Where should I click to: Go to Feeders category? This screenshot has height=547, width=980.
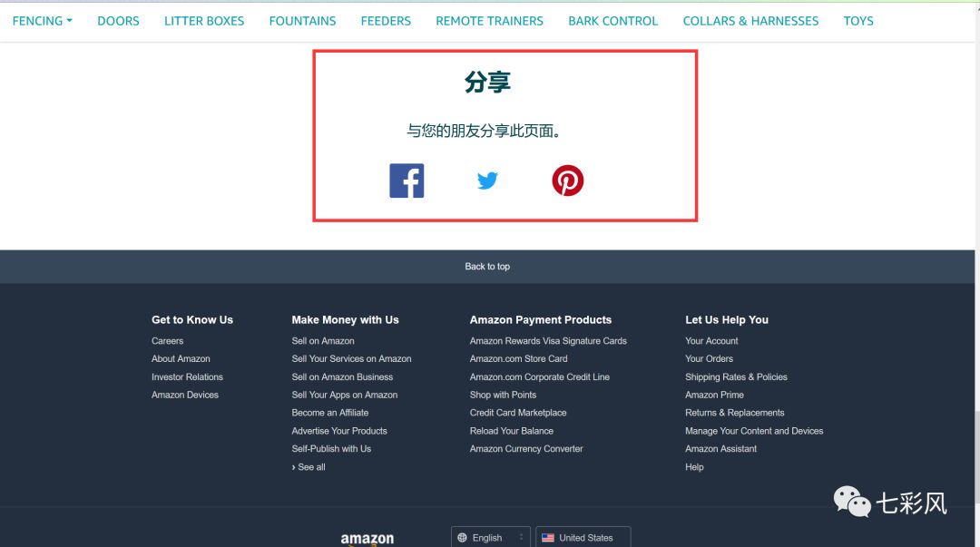[x=386, y=21]
